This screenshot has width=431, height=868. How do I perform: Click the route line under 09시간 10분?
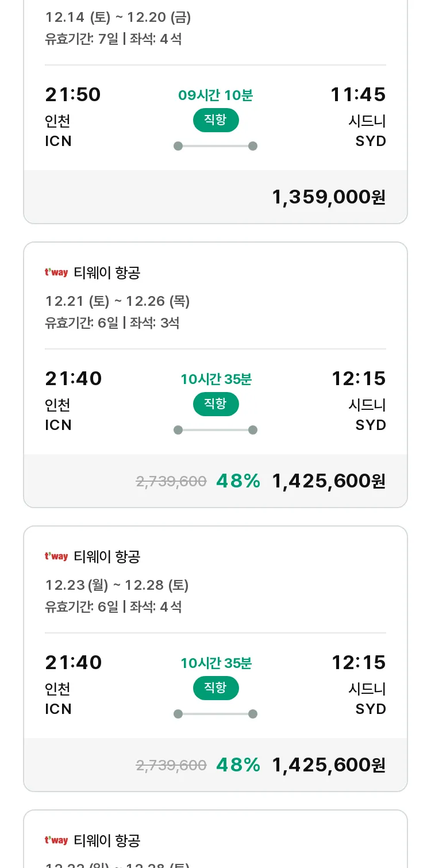[215, 146]
